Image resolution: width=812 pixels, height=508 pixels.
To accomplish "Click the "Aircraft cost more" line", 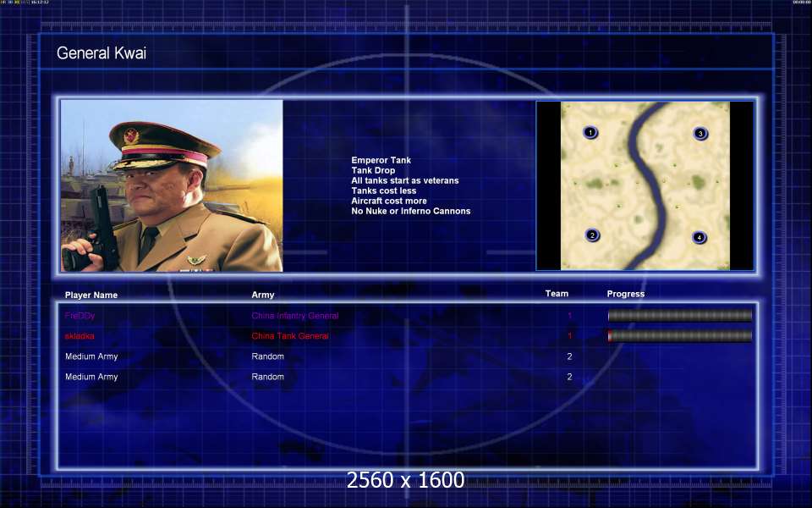I will click(389, 201).
